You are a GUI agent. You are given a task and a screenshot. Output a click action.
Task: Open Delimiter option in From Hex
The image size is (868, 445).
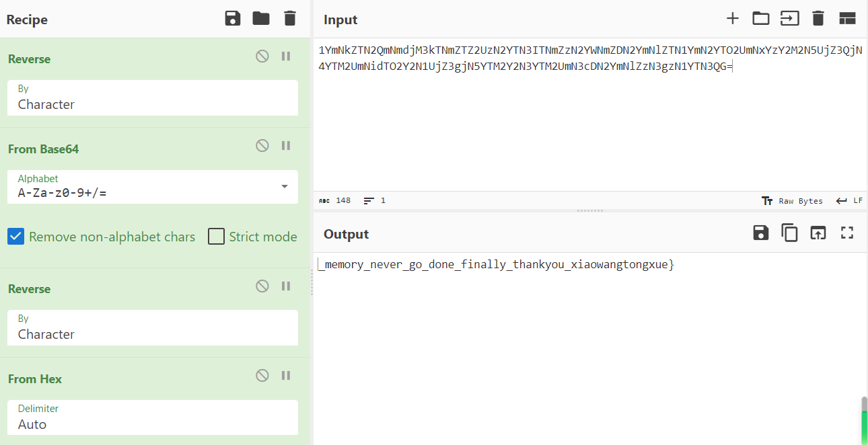152,417
